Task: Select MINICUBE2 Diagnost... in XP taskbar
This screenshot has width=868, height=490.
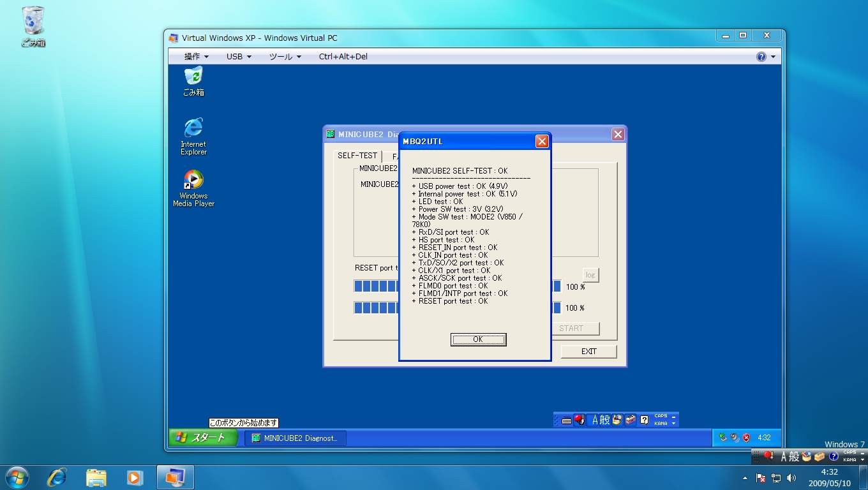Action: pyautogui.click(x=296, y=438)
